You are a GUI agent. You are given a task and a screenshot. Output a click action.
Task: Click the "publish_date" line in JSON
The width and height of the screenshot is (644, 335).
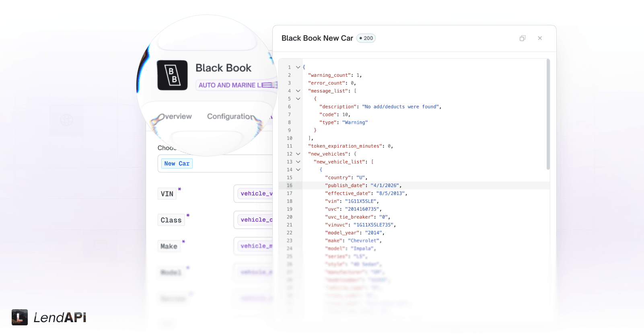pyautogui.click(x=363, y=185)
